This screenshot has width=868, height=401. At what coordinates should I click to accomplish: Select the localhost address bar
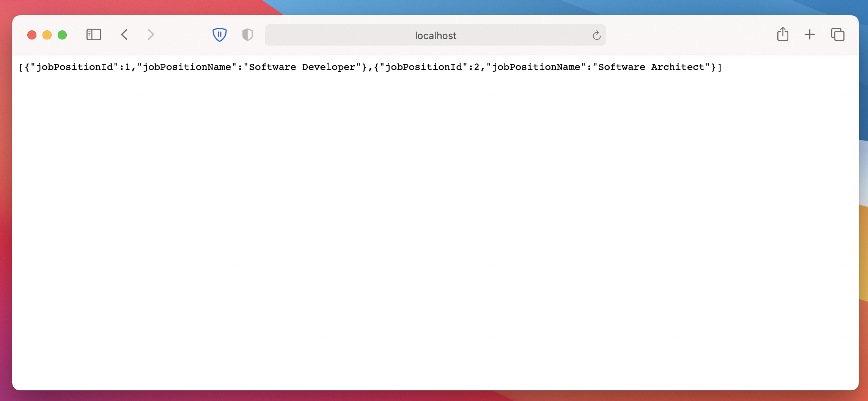[x=435, y=35]
